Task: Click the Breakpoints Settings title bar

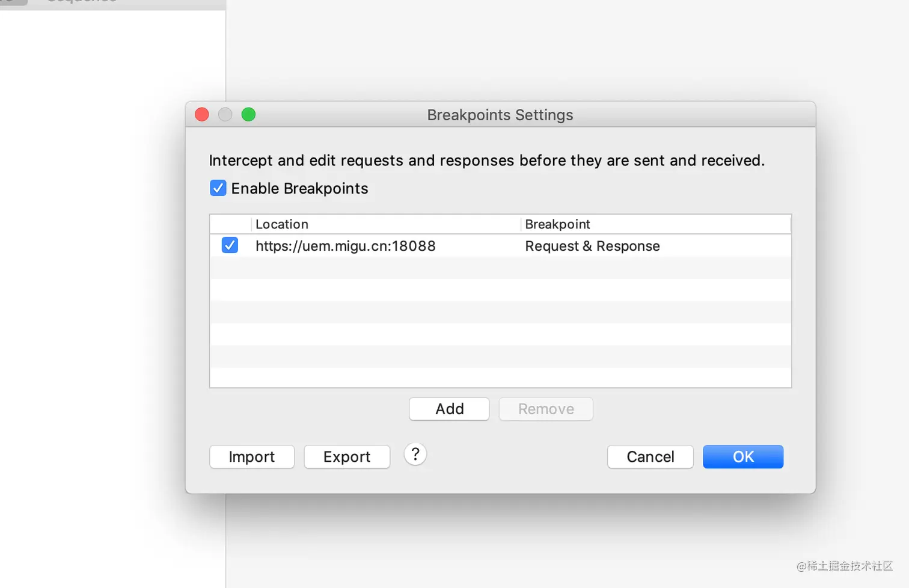Action: [500, 115]
